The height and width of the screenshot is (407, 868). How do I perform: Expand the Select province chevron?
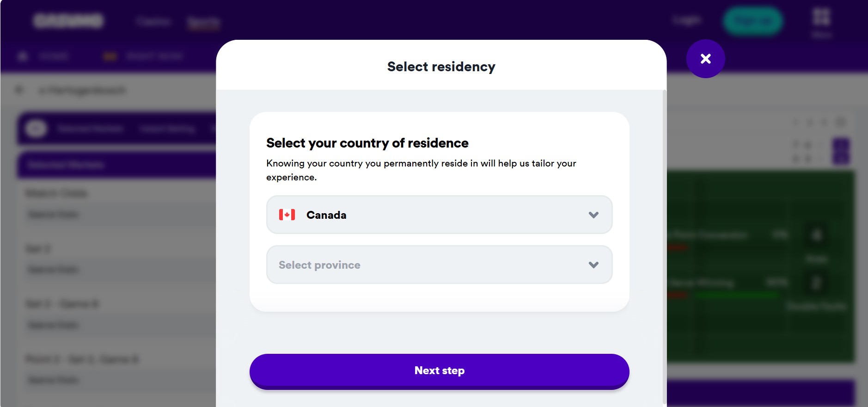point(593,265)
